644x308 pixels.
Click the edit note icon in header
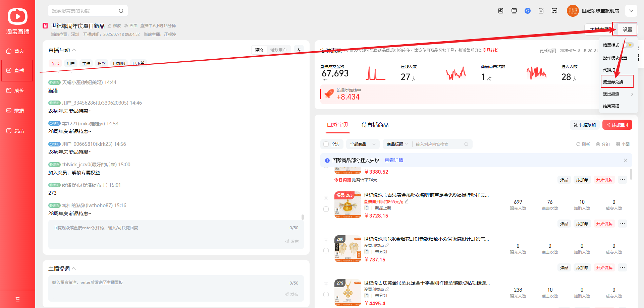tap(541, 11)
